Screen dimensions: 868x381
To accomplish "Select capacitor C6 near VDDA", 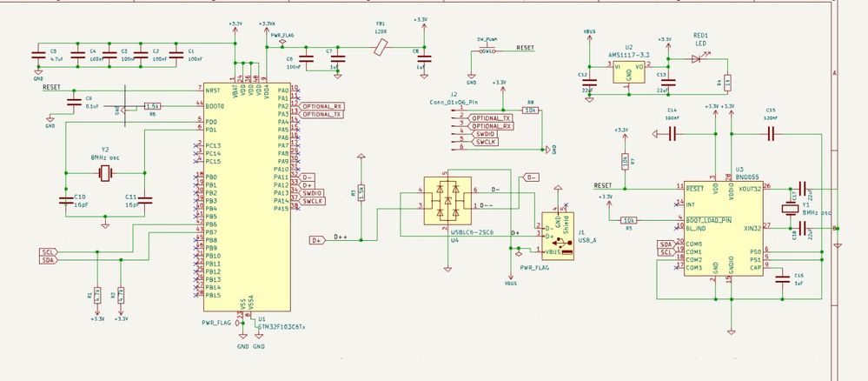I will (x=307, y=58).
